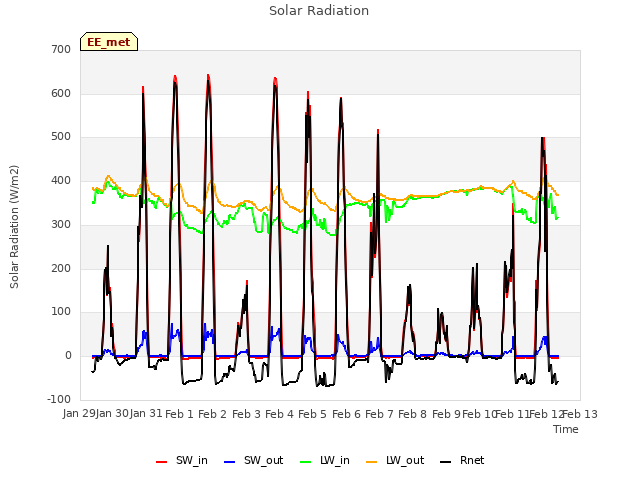Click the Feb 6 x-axis label
The height and width of the screenshot is (480, 640).
click(x=346, y=414)
